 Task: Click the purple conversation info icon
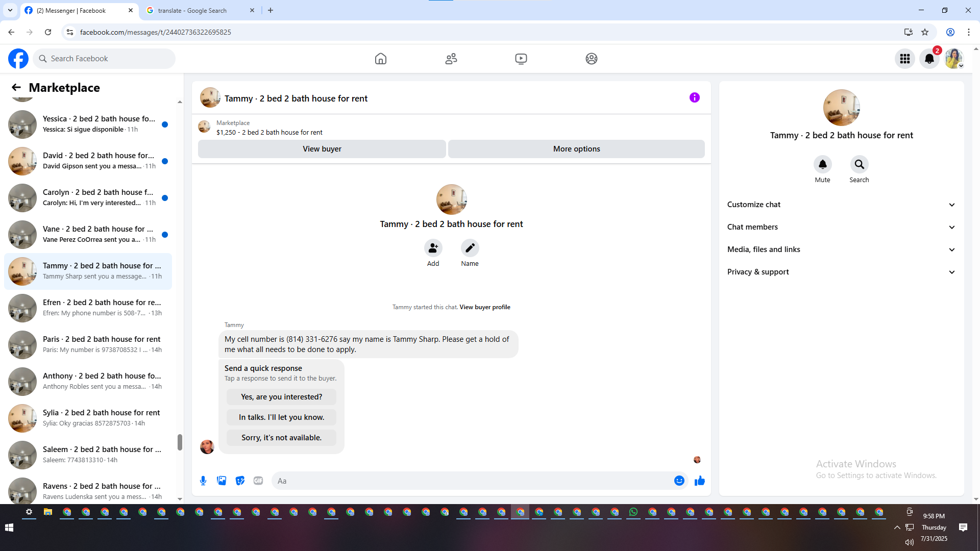click(x=694, y=97)
